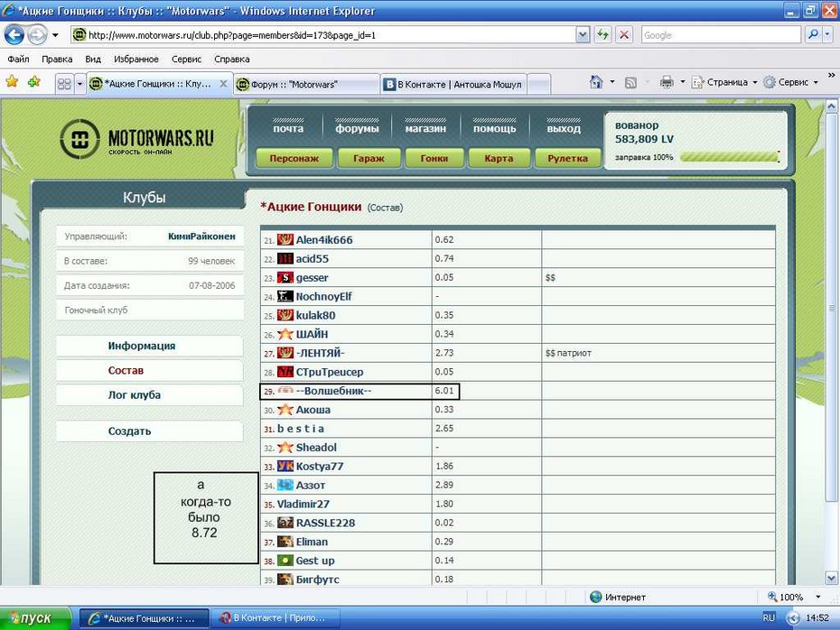Image resolution: width=840 pixels, height=630 pixels.
Task: Open the форумы link
Action: tap(358, 128)
